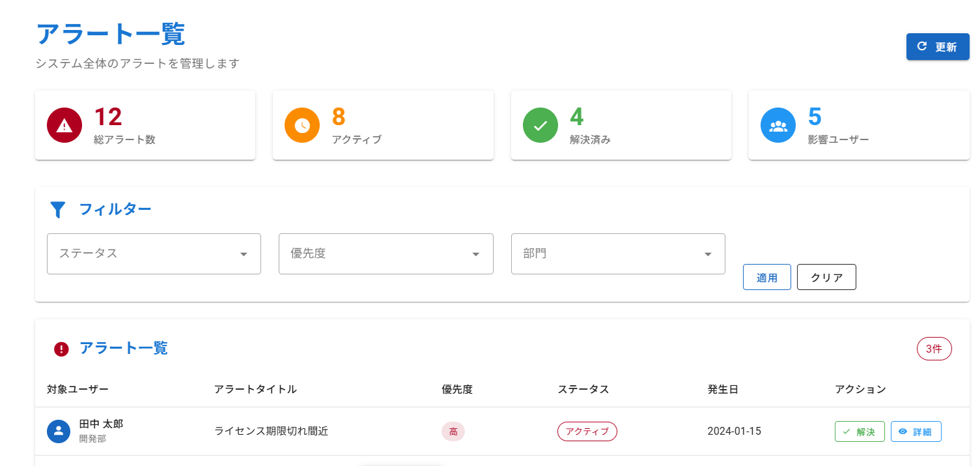Click the orange clock icon for アクティブ
The height and width of the screenshot is (466, 980).
tap(302, 125)
